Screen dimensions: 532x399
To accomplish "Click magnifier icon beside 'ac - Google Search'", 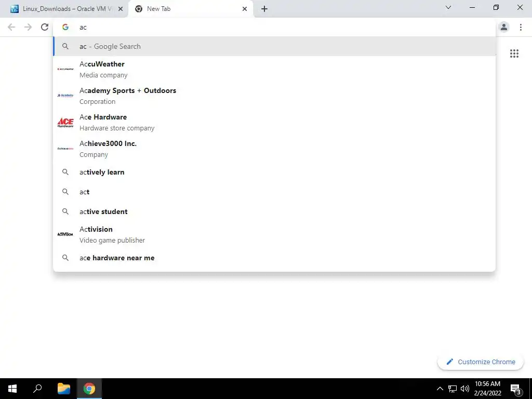I will tap(65, 46).
